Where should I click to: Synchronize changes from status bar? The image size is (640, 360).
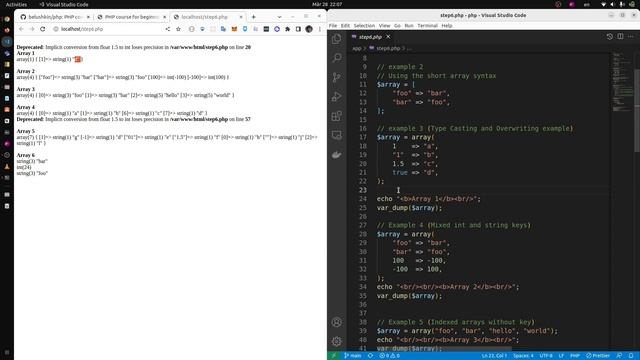(x=371, y=356)
